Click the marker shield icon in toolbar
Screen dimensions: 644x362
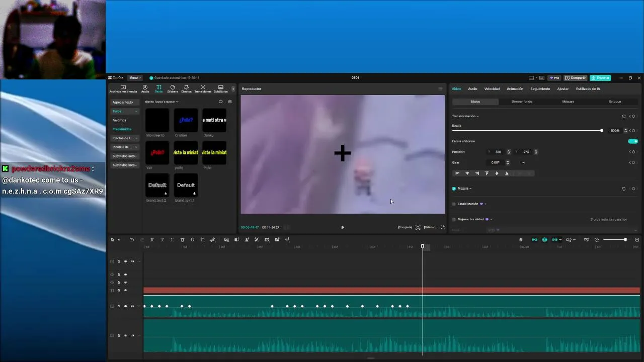[x=192, y=240]
